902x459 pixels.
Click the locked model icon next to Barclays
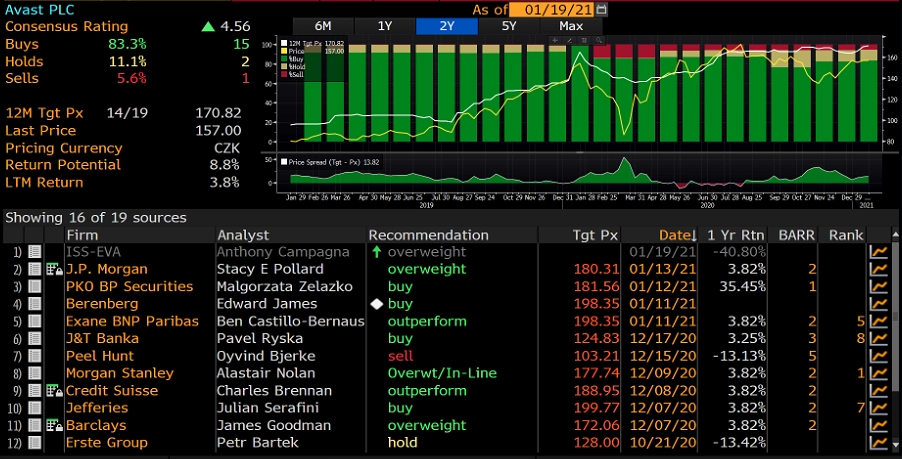pos(54,425)
